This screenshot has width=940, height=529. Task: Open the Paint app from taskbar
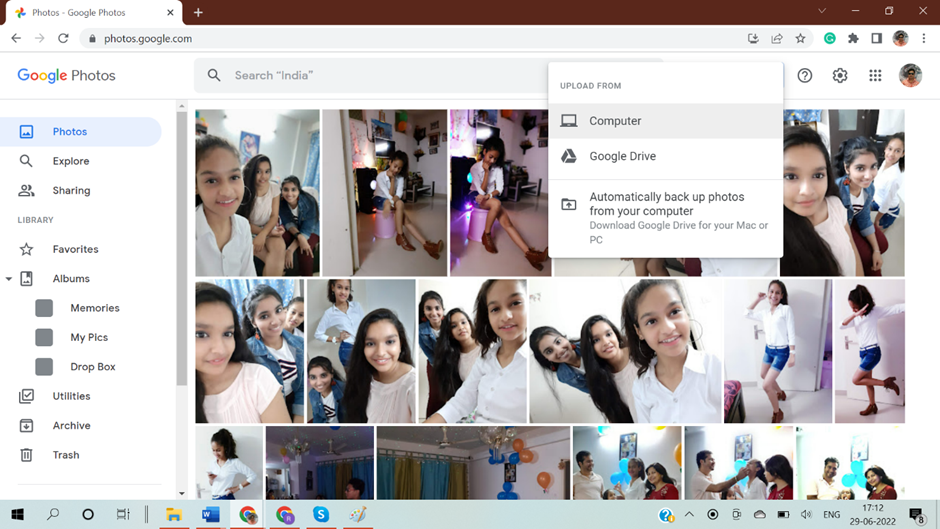[x=358, y=514]
